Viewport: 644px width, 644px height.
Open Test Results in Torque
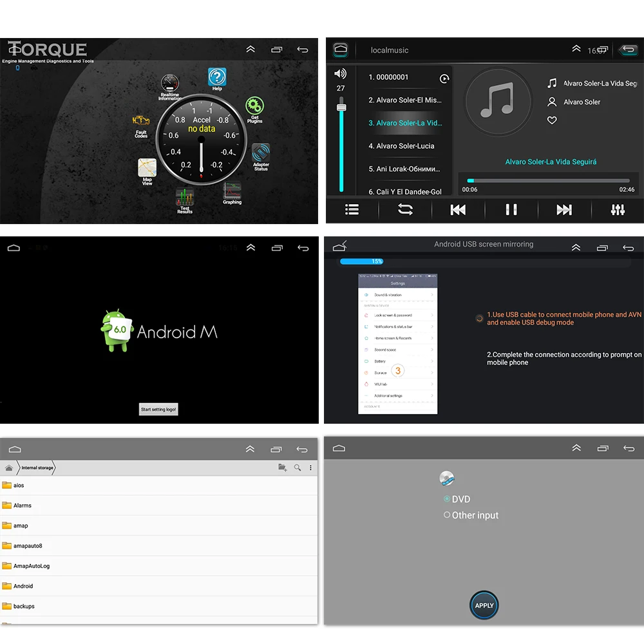click(x=185, y=200)
